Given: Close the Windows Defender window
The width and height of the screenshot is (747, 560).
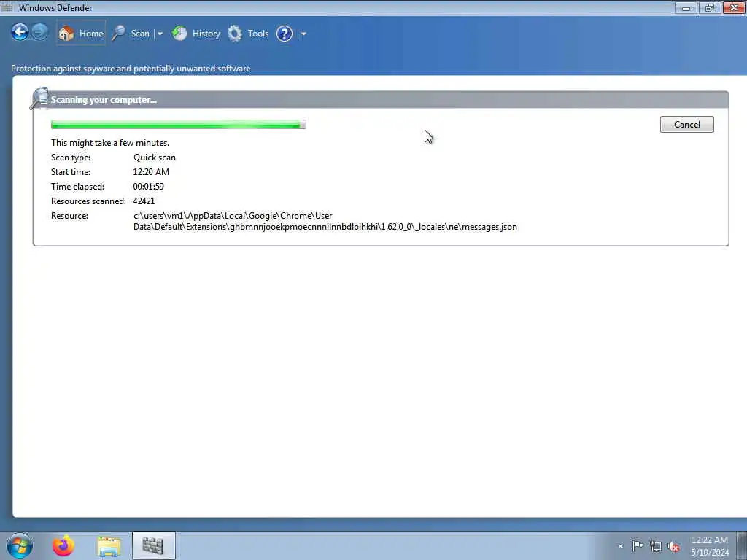Looking at the screenshot, I should (734, 7).
